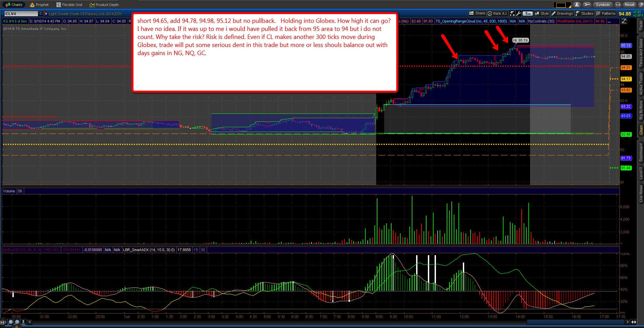
Task: Click the chart curve icon near price axis
Action: coord(624,21)
